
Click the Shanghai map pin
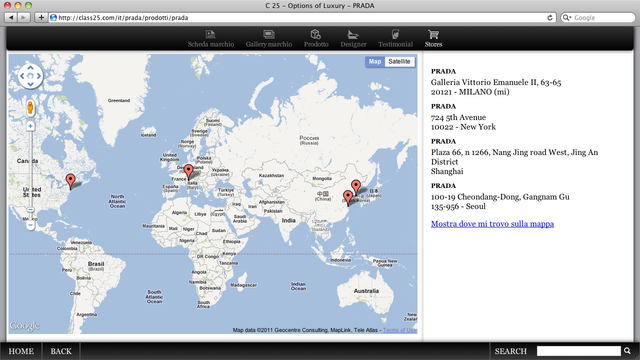tap(348, 198)
